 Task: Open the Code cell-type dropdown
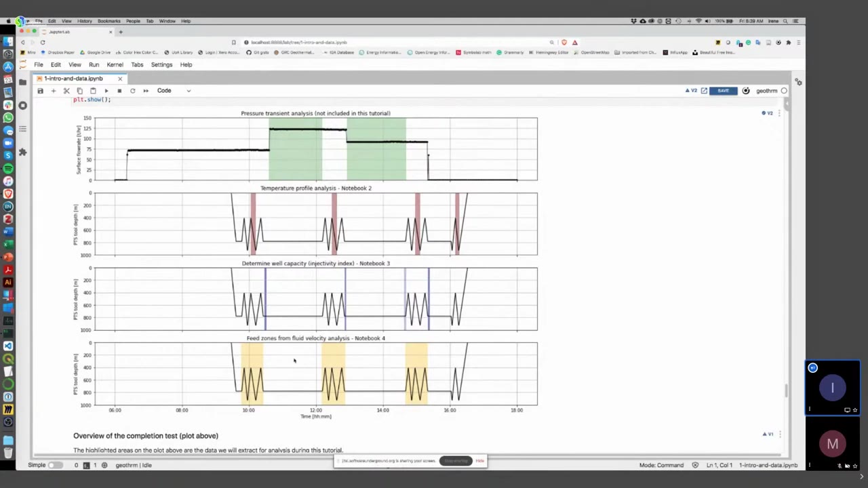(173, 90)
